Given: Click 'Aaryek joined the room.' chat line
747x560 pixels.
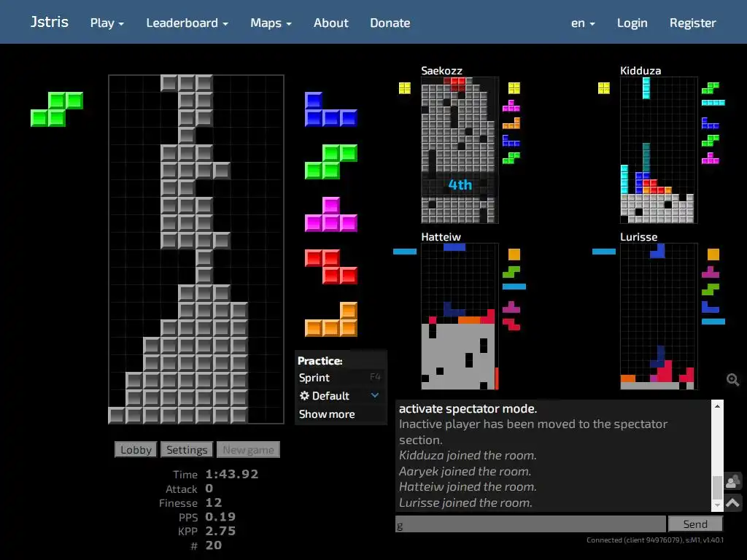Looking at the screenshot, I should click(465, 472).
